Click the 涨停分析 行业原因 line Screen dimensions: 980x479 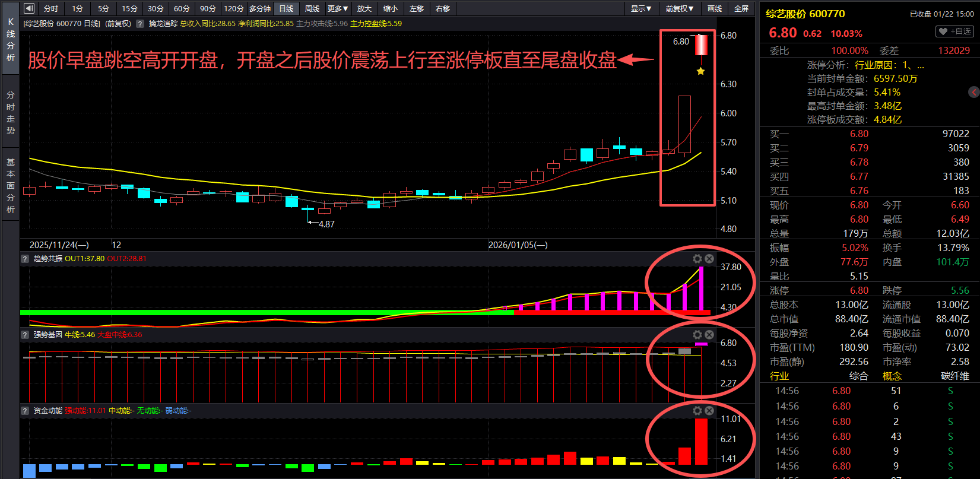click(x=865, y=65)
